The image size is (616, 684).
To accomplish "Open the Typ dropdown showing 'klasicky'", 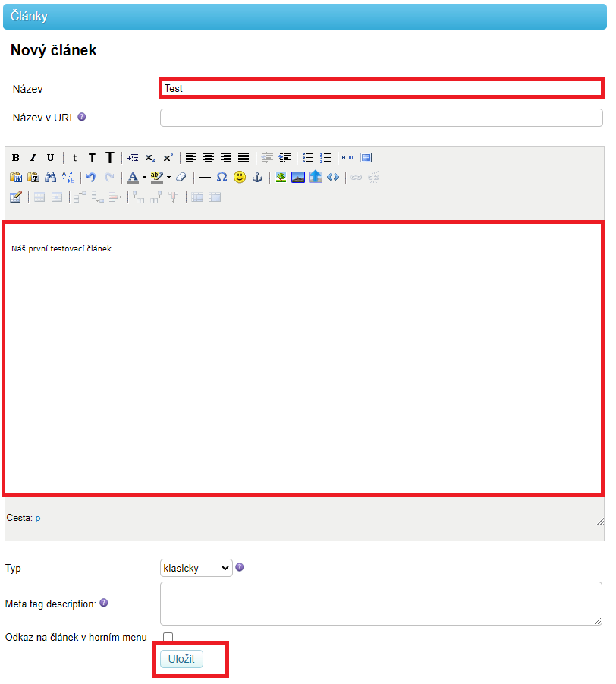I will tap(196, 568).
